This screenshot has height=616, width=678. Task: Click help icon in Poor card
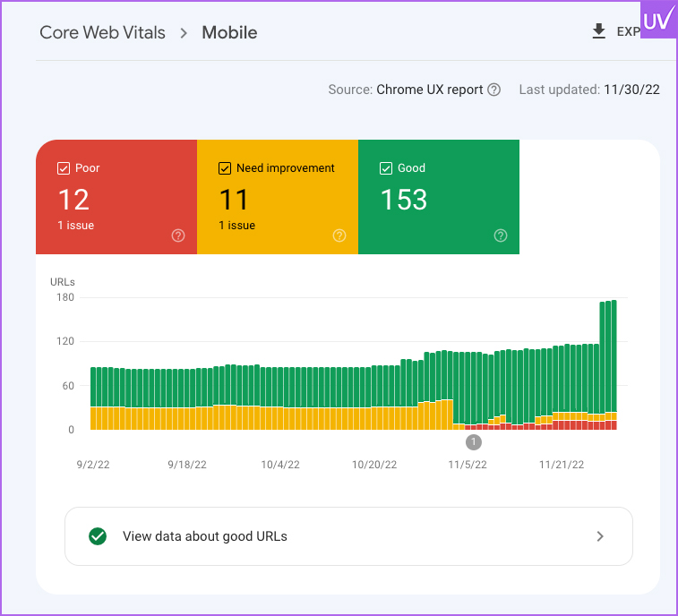pyautogui.click(x=178, y=235)
